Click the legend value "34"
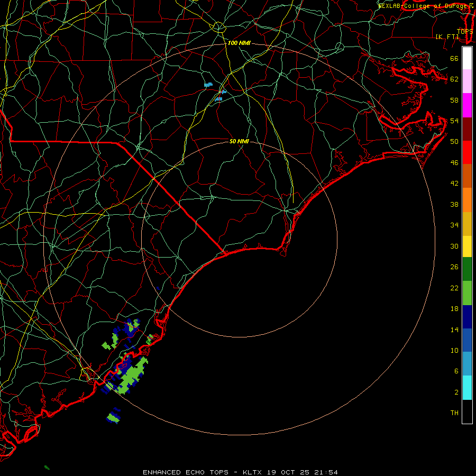The height and width of the screenshot is (476, 476). [x=454, y=225]
